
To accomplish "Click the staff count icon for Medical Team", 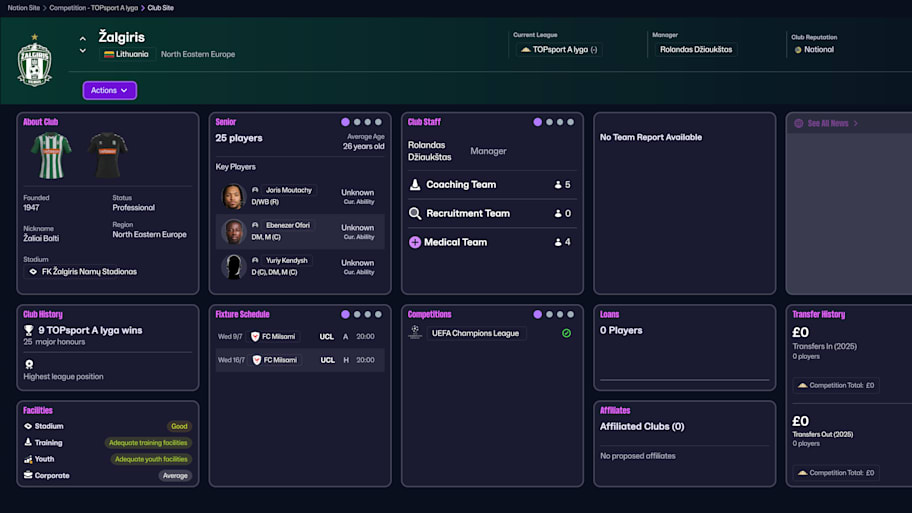I will (x=558, y=242).
